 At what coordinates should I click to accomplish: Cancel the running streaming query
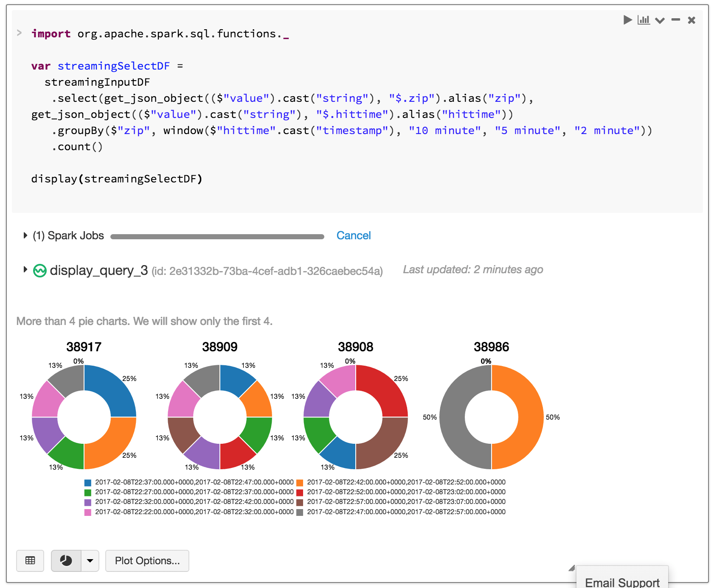353,235
